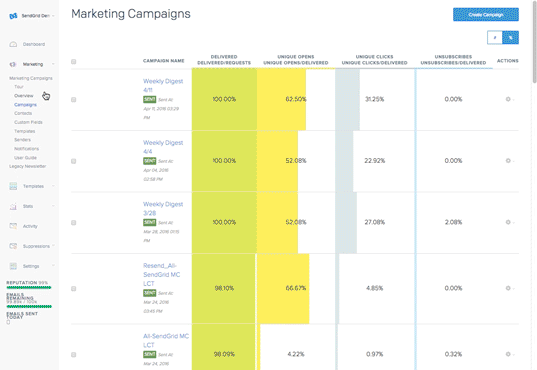Click the Activity sidebar icon

tap(13, 226)
